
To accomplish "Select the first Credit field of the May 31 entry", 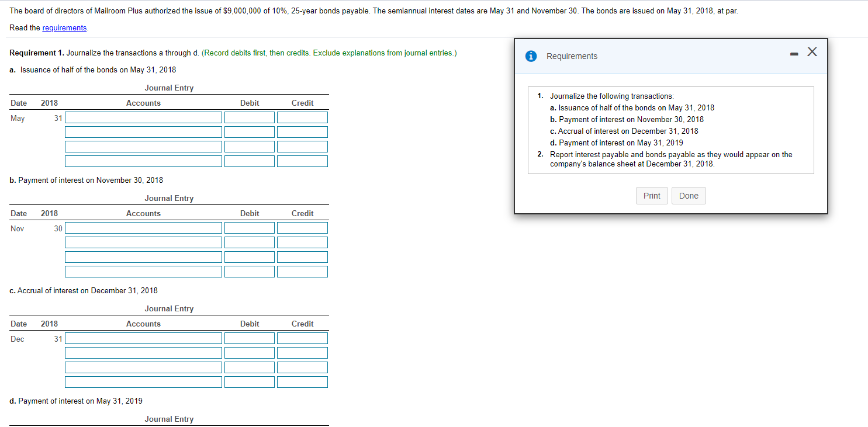I will click(x=302, y=118).
